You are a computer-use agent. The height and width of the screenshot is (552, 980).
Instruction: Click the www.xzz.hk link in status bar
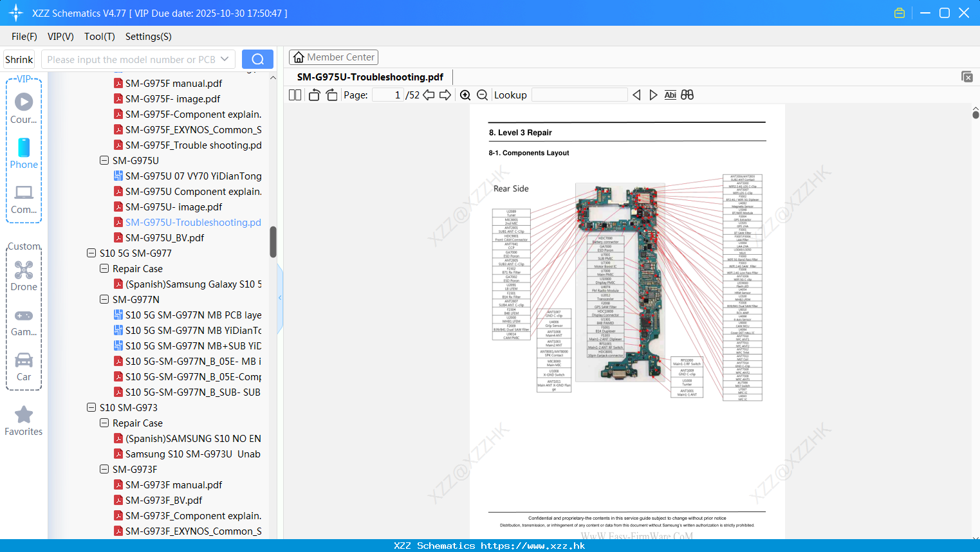tap(533, 546)
